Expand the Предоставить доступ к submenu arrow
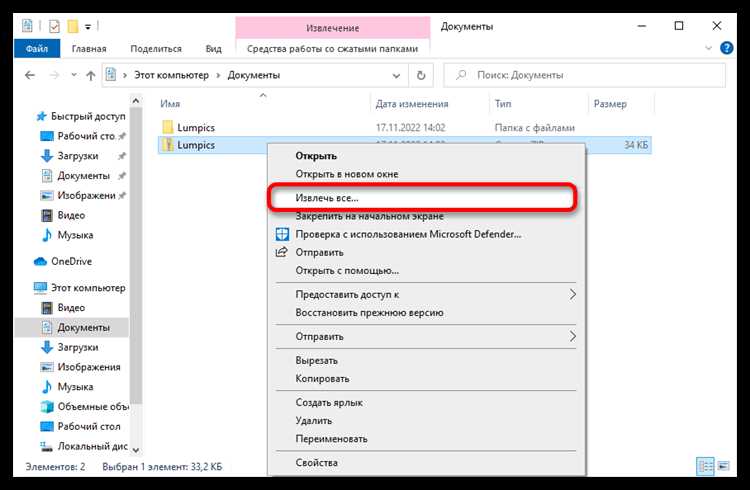The width and height of the screenshot is (750, 490). click(572, 294)
